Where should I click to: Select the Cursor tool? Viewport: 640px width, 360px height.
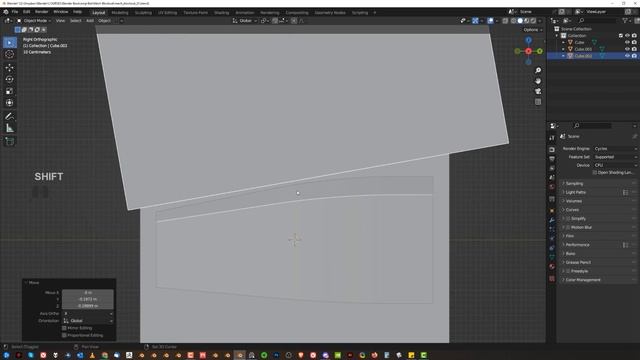10,54
